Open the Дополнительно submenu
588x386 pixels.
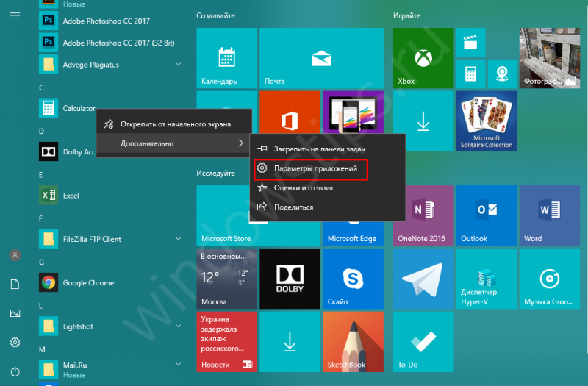(x=173, y=143)
